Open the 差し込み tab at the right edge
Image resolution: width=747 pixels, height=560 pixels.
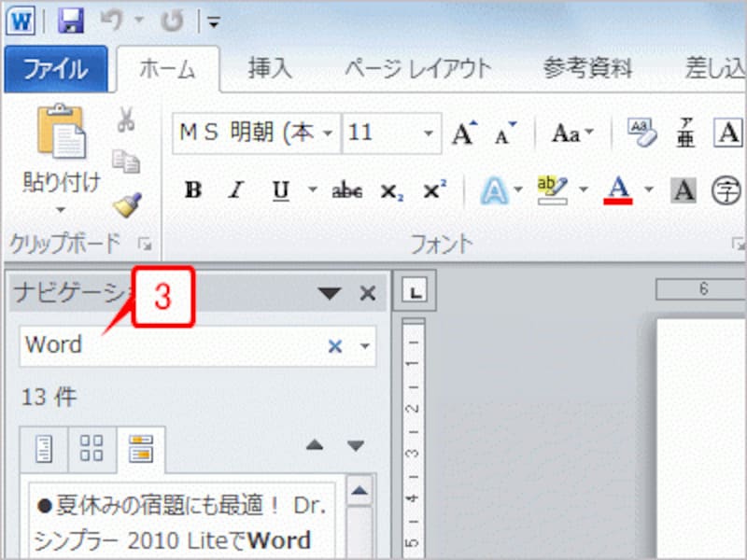tap(714, 68)
